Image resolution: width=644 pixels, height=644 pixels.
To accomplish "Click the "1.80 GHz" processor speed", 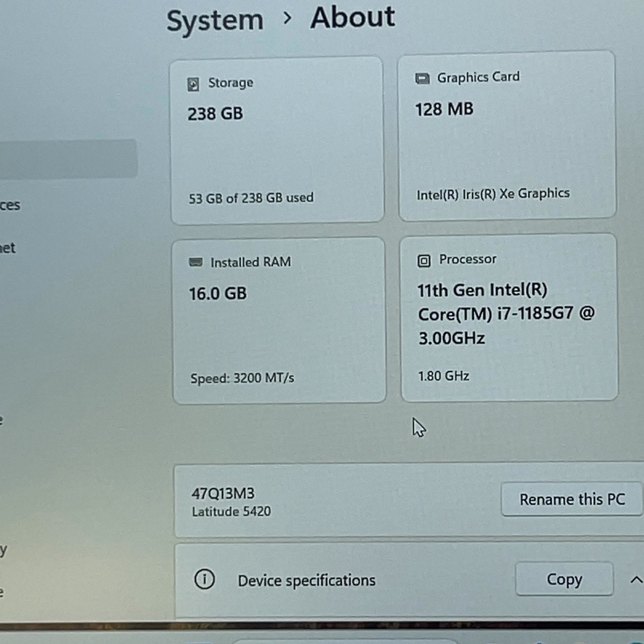I will click(443, 376).
